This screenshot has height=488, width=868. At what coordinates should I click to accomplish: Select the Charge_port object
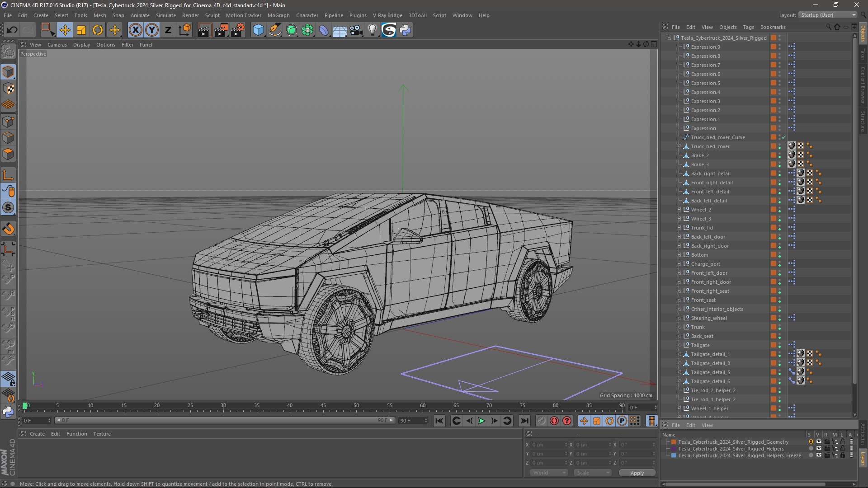[705, 264]
